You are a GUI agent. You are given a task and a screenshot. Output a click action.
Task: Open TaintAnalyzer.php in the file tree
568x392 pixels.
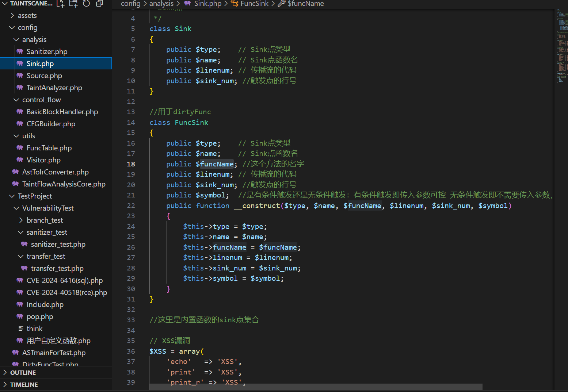pos(54,88)
